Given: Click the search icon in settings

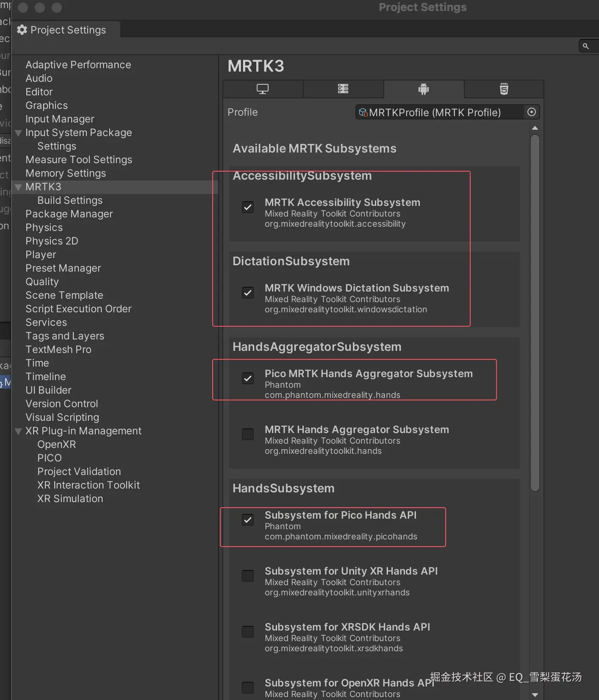Looking at the screenshot, I should (586, 46).
